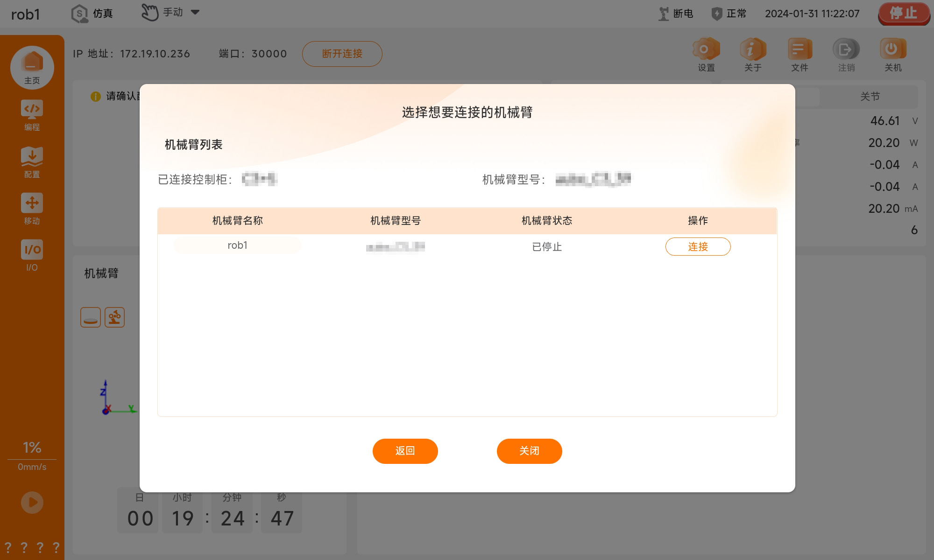Click the 返回 back button
Image resolution: width=934 pixels, height=560 pixels.
[x=405, y=451]
